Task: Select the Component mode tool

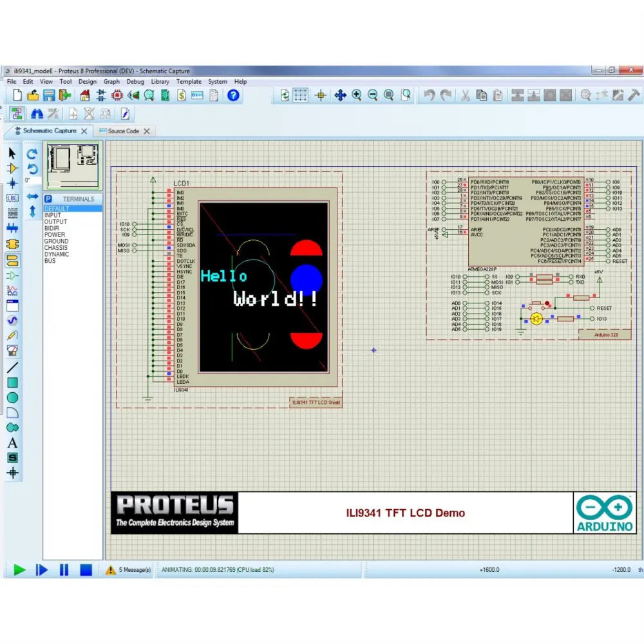Action: 12,168
